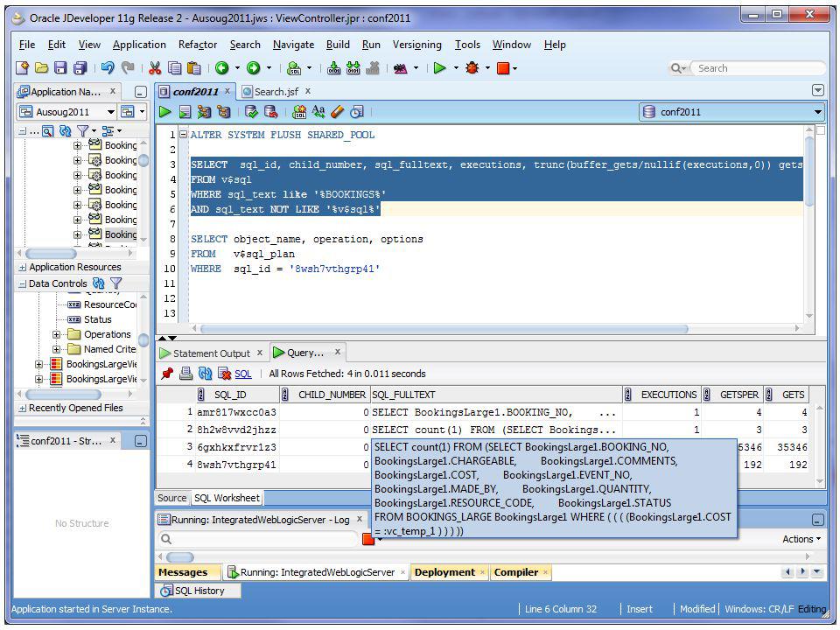
Task: Click the New gallery icon in main toolbar
Action: pyautogui.click(x=22, y=68)
